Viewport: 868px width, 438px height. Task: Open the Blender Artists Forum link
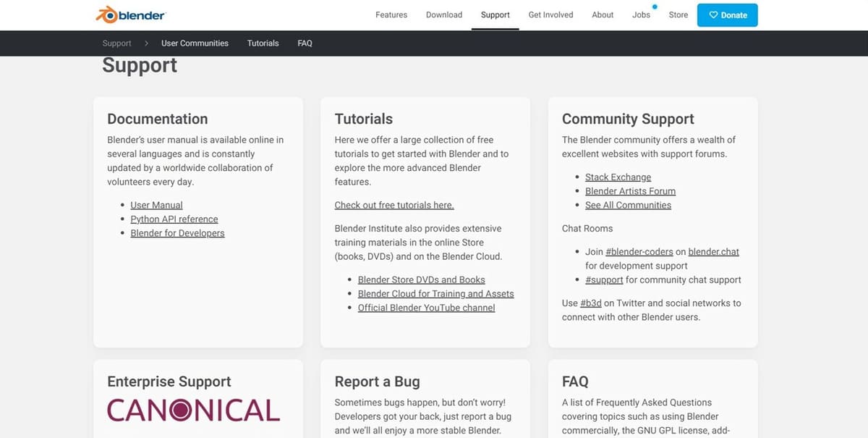pyautogui.click(x=631, y=191)
